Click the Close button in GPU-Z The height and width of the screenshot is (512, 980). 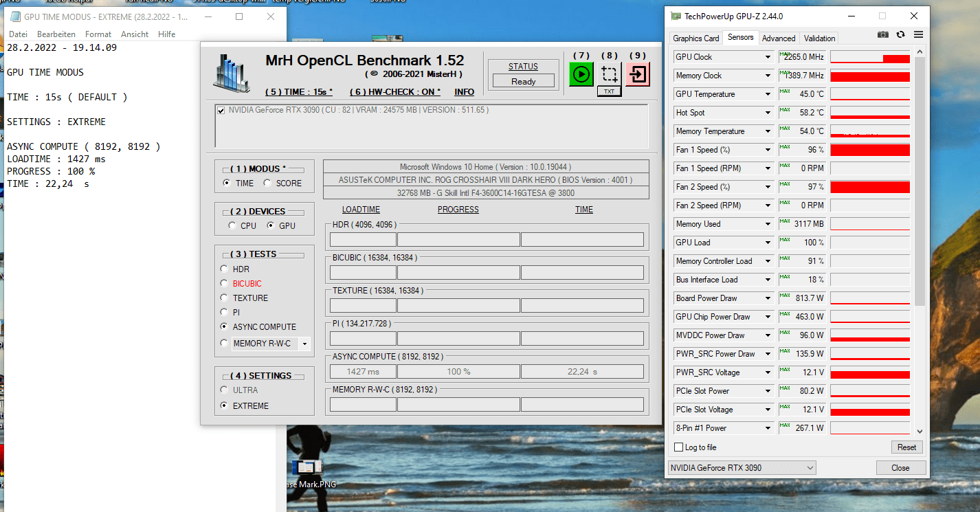[900, 468]
